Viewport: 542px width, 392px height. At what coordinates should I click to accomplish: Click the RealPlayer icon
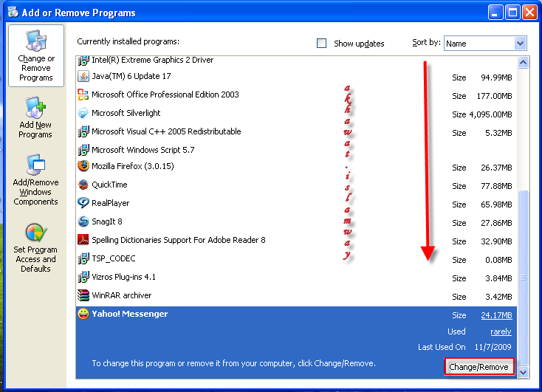pos(83,203)
